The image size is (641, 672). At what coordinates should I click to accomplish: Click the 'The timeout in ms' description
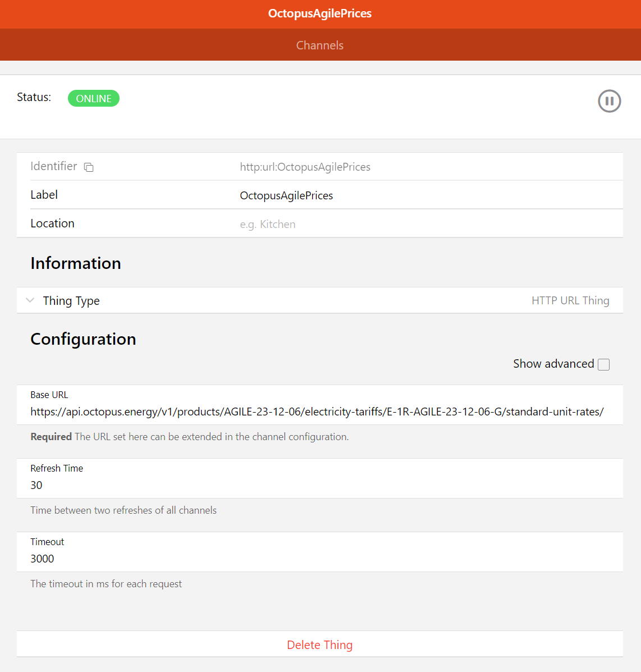tap(106, 584)
